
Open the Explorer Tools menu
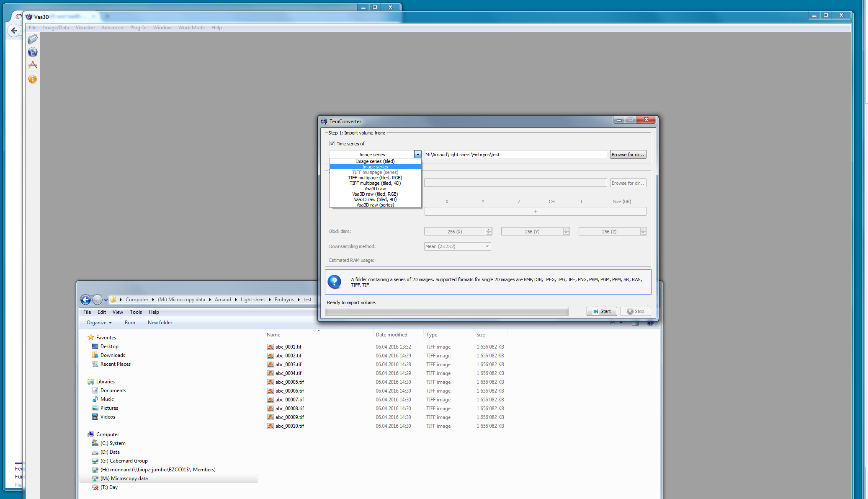pyautogui.click(x=136, y=312)
